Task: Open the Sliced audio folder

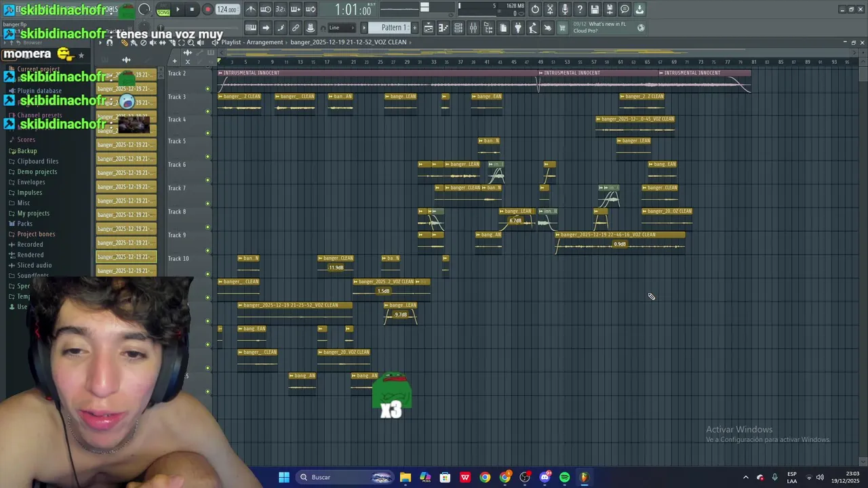Action: (34, 266)
